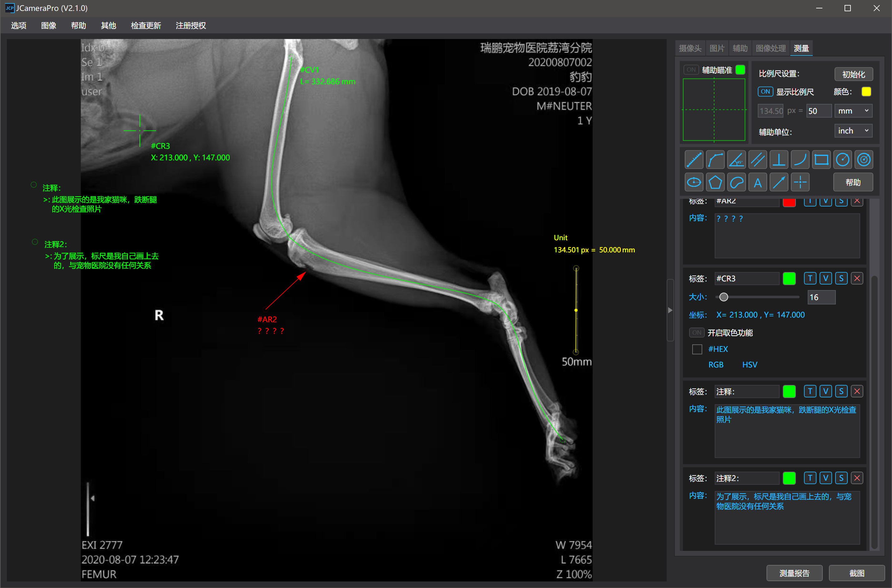Select the text annotation A tool
Image resolution: width=892 pixels, height=588 pixels.
757,182
